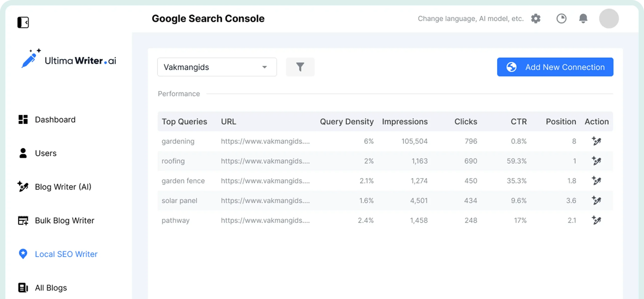Open the pathway row URL
Viewport: 644px width, 299px height.
(x=265, y=220)
